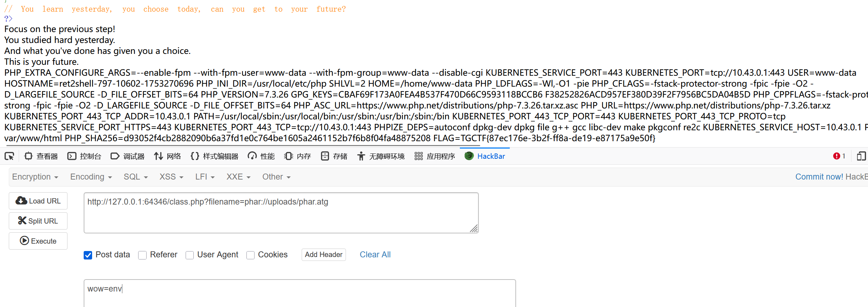Screen dimensions: 868x307
Task: Click inside the URL text field
Action: click(x=281, y=213)
